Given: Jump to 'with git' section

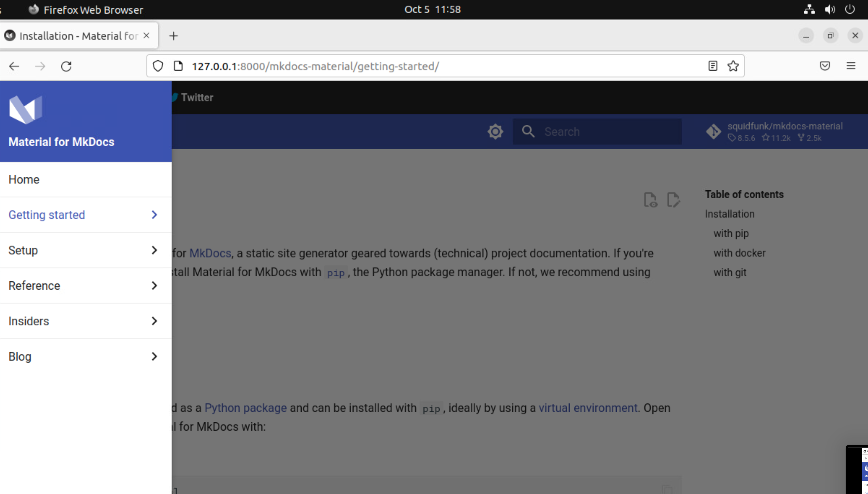Looking at the screenshot, I should pyautogui.click(x=730, y=273).
